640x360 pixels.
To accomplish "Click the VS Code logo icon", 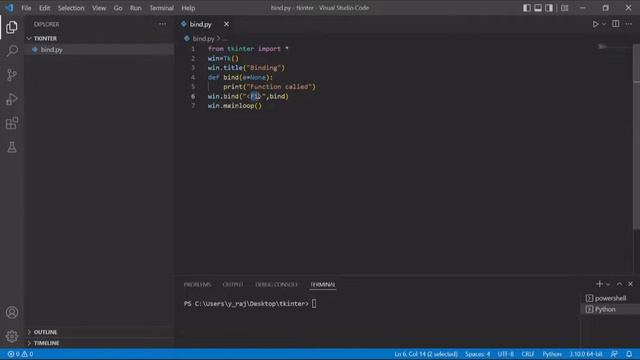I will (9, 8).
